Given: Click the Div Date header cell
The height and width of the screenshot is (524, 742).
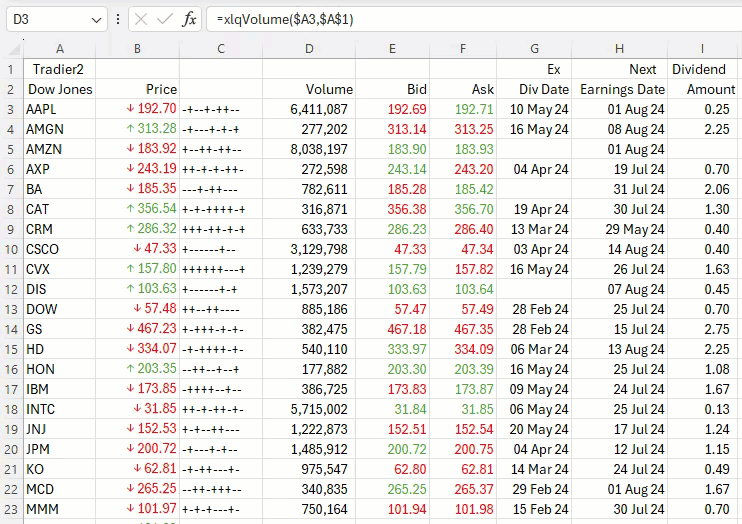Looking at the screenshot, I should click(x=534, y=89).
